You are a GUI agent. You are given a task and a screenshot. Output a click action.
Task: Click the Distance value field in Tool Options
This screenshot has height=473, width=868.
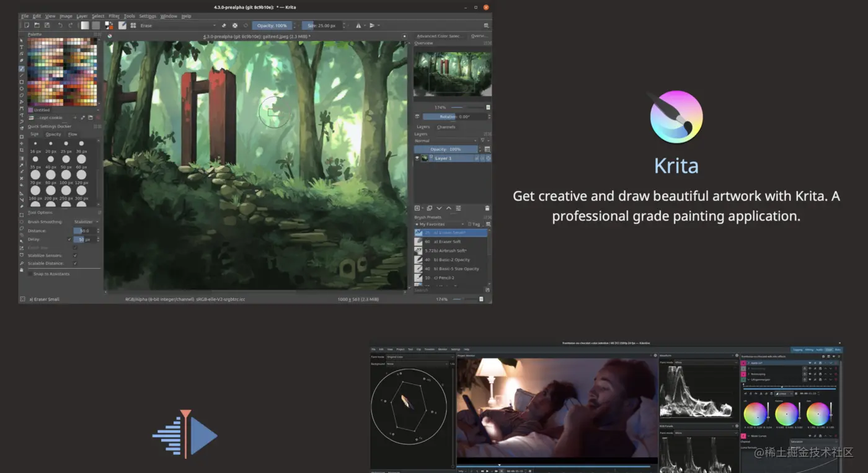(x=84, y=231)
